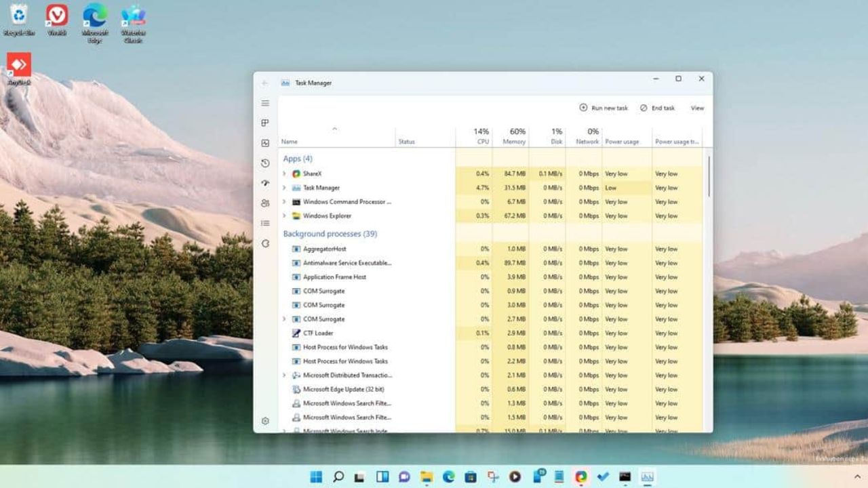Open Task Manager settings gear
Screen dimensions: 868x488
[x=265, y=421]
